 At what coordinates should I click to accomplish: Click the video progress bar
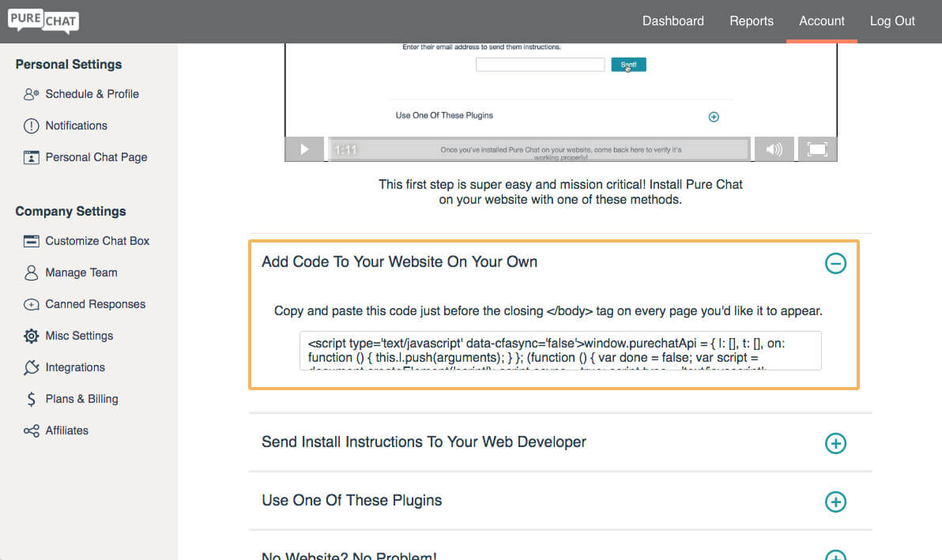tap(538, 149)
